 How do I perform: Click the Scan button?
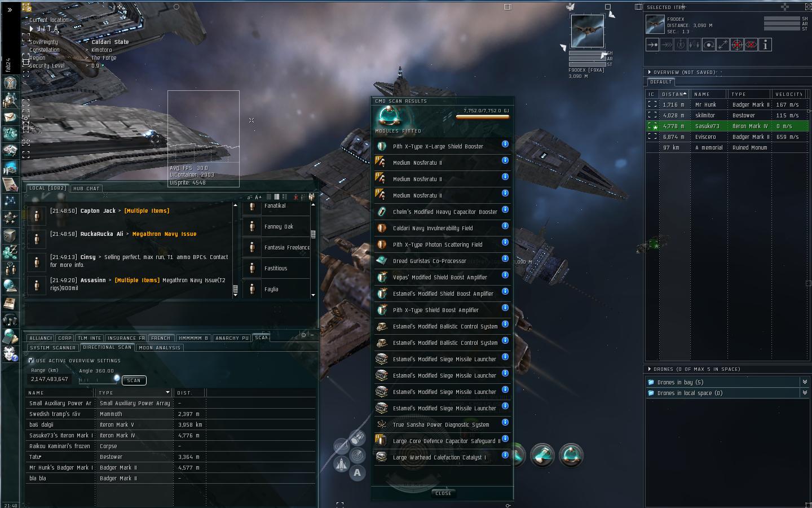[x=134, y=380]
